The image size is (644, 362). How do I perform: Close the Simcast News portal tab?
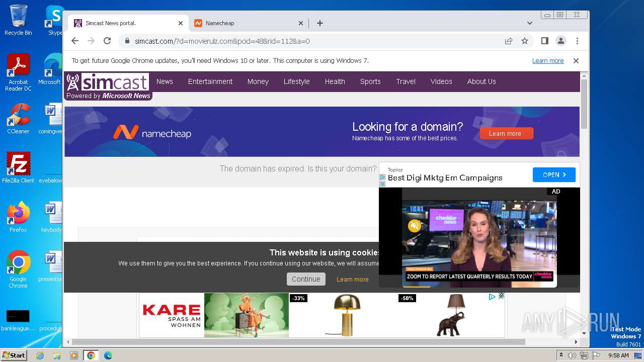[181, 23]
